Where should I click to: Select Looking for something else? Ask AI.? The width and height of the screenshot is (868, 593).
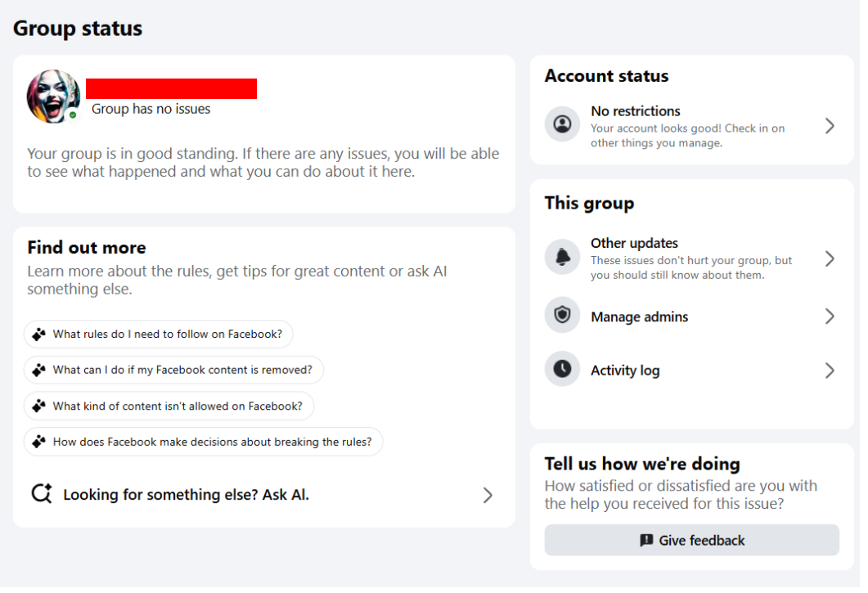[x=186, y=495]
